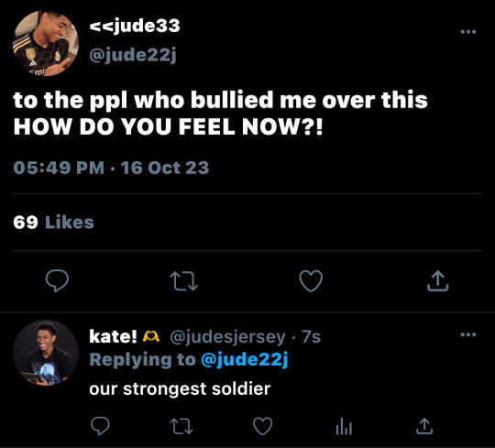This screenshot has height=448, width=495.
Task: Share the main tweet via upload icon
Action: click(x=437, y=280)
